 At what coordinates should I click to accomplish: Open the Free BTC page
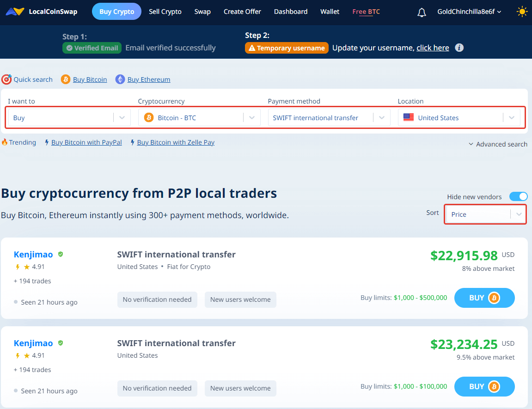pos(366,12)
